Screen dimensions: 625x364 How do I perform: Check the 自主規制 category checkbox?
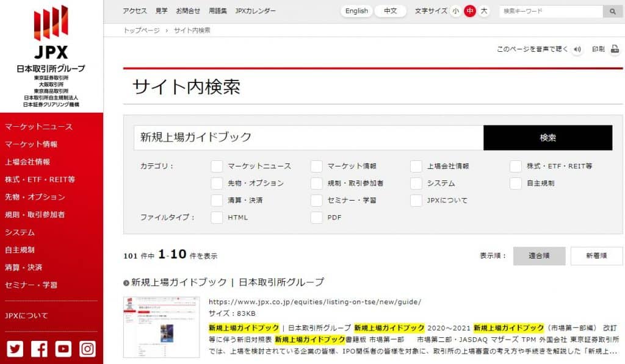(x=516, y=183)
